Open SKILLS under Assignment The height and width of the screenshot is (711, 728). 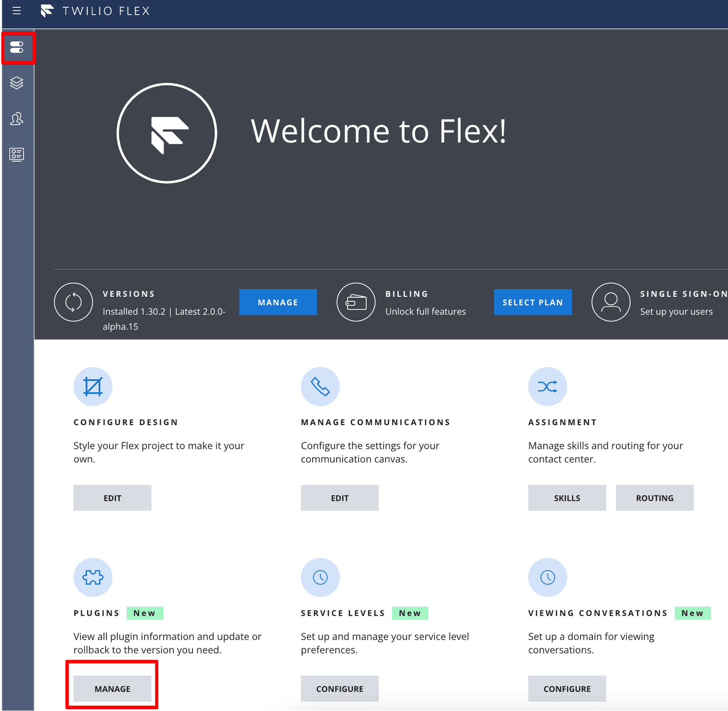pyautogui.click(x=567, y=498)
